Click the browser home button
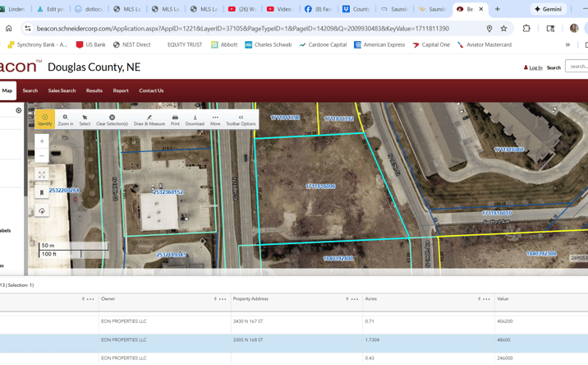 coord(9,29)
